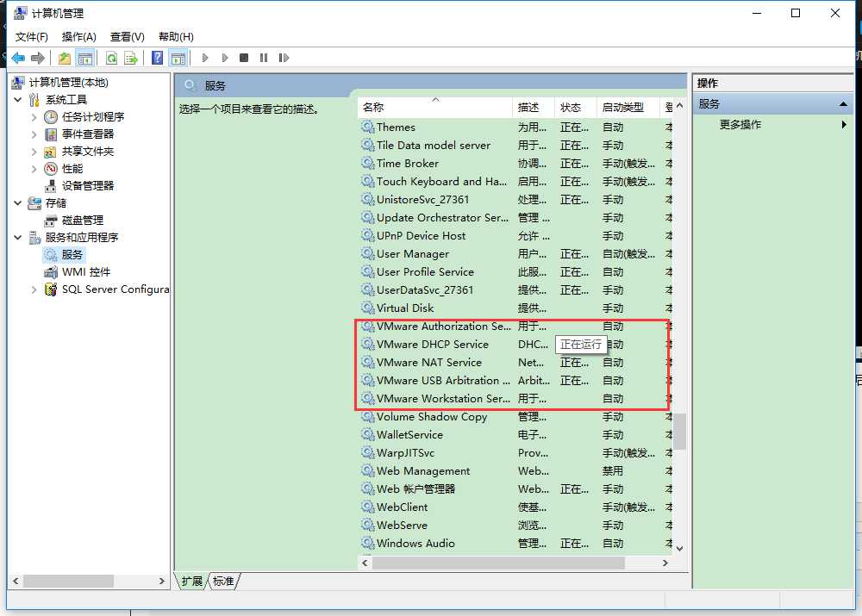
Task: Open Device Manager (设备管理器) in tree
Action: (x=88, y=186)
